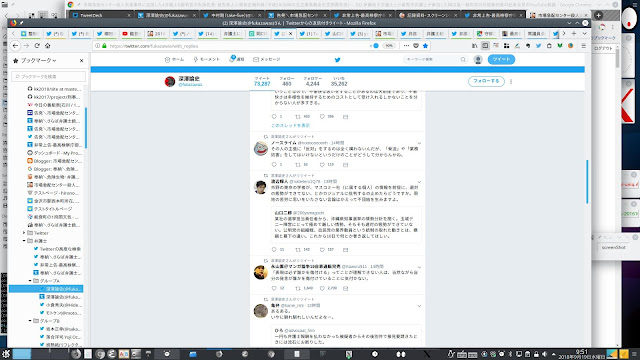Open tweet options chevron on the 亀井 tweet
Screen dimensions: 640x360
coord(419,306)
